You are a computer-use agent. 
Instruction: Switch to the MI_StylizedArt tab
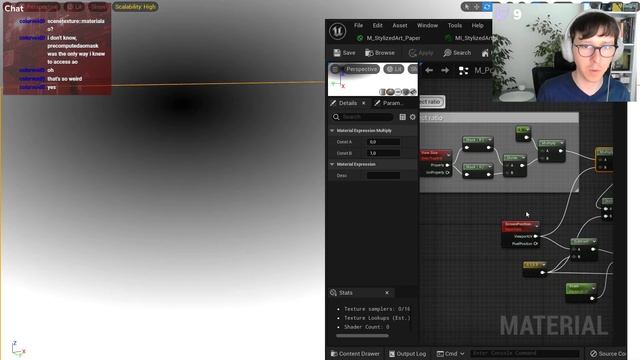[x=469, y=38]
